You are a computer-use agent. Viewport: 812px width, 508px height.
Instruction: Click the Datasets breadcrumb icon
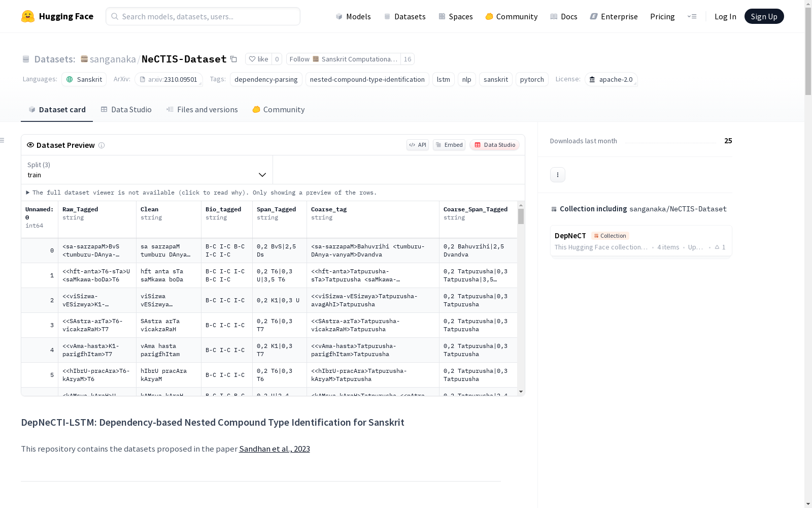tap(26, 59)
